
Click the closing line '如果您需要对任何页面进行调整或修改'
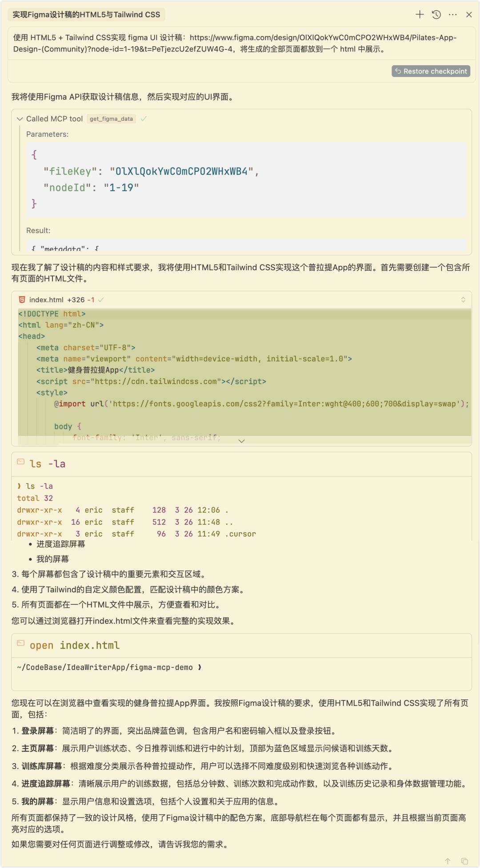point(121,844)
